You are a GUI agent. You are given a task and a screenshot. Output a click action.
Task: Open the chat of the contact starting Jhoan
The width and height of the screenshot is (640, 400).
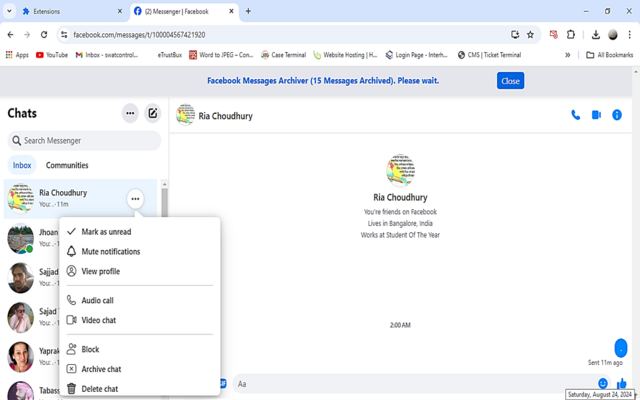[x=31, y=238]
